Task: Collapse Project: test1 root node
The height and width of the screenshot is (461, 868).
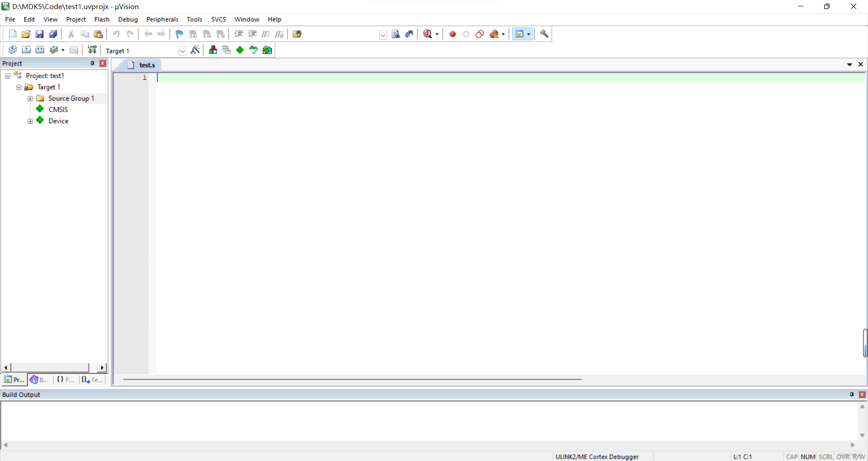Action: click(x=8, y=76)
